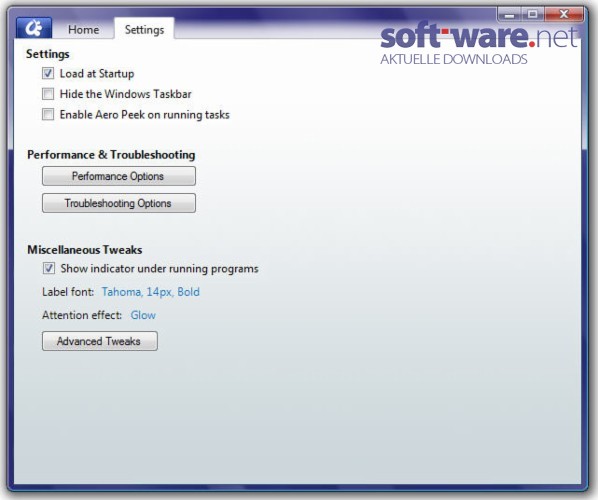Uncheck the Load at Startup checkbox

(x=48, y=73)
